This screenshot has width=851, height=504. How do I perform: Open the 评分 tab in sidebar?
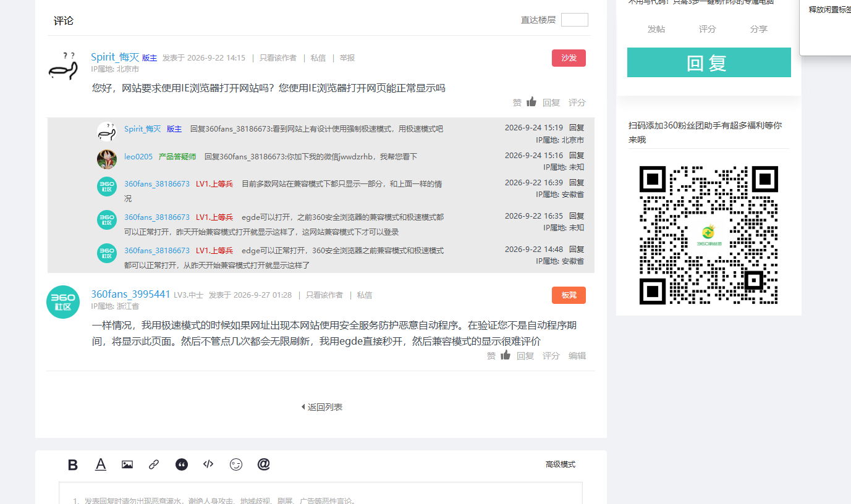[x=708, y=29]
